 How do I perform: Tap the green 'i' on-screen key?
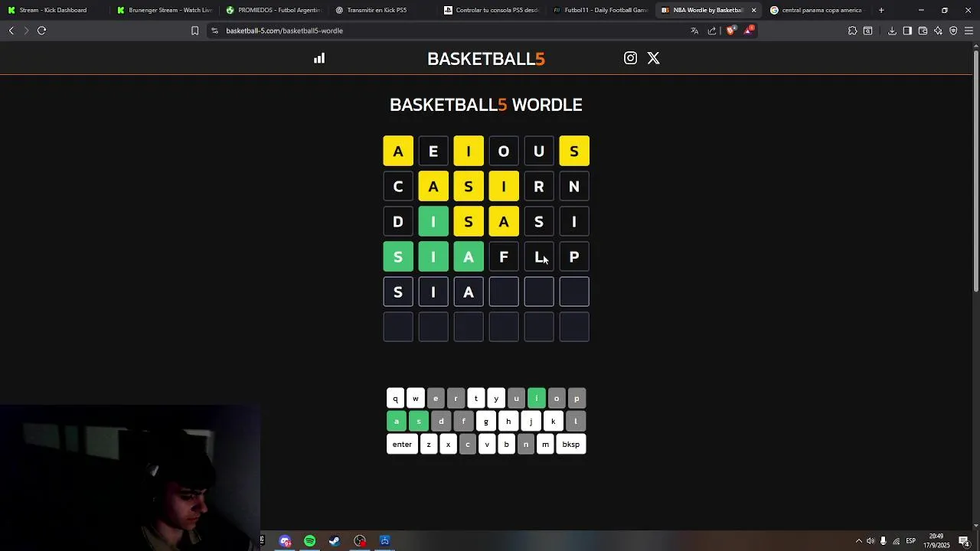point(537,398)
